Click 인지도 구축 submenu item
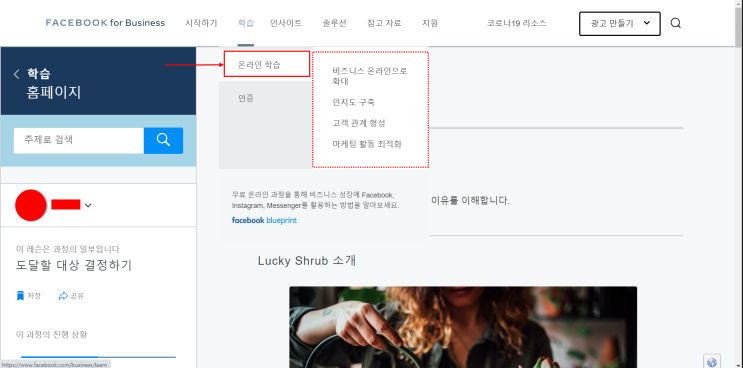743x368 pixels. tap(353, 102)
